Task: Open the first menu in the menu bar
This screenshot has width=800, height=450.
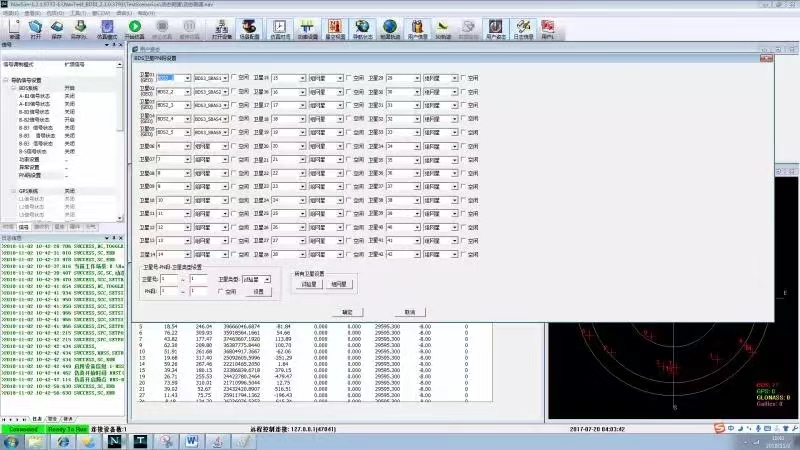Action: [10, 13]
